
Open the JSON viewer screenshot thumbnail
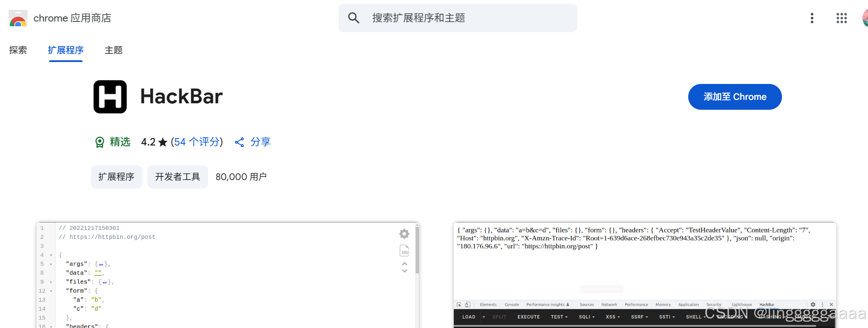click(228, 275)
